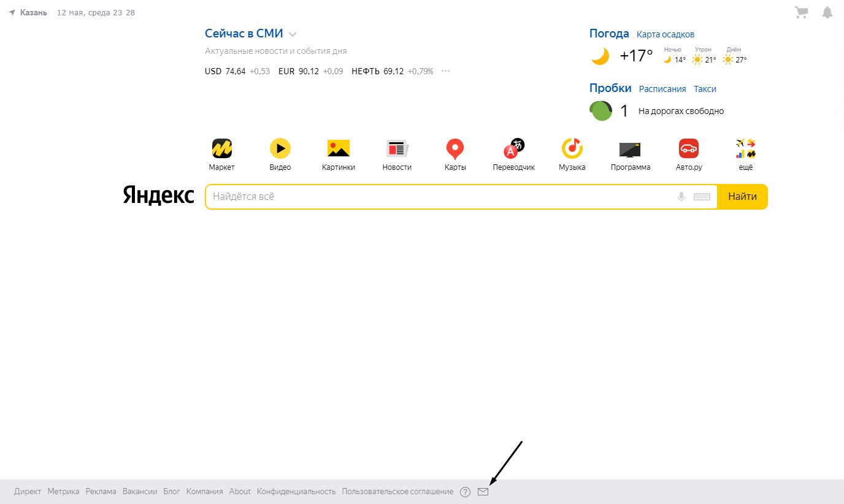Viewport: 844px width, 504px height.
Task: Open the shopping cart icon
Action: click(801, 12)
